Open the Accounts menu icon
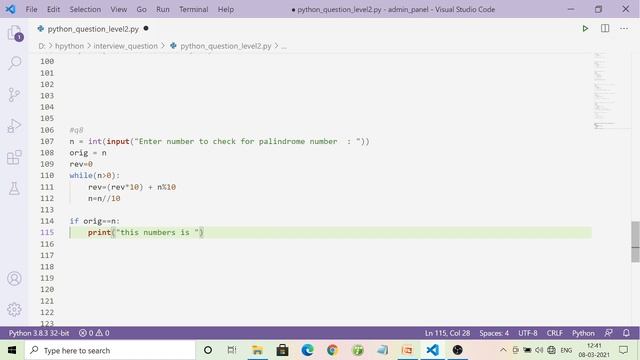This screenshot has height=360, width=640. point(14,279)
